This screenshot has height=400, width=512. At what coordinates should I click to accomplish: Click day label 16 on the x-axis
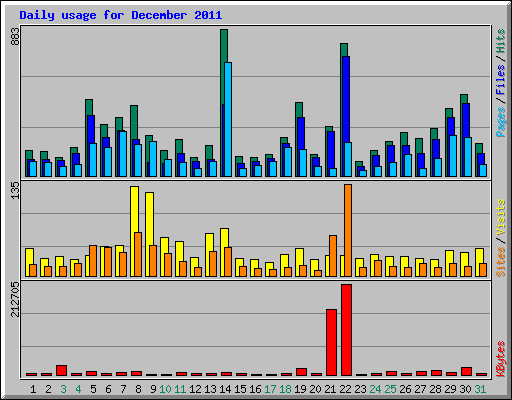[x=255, y=389]
